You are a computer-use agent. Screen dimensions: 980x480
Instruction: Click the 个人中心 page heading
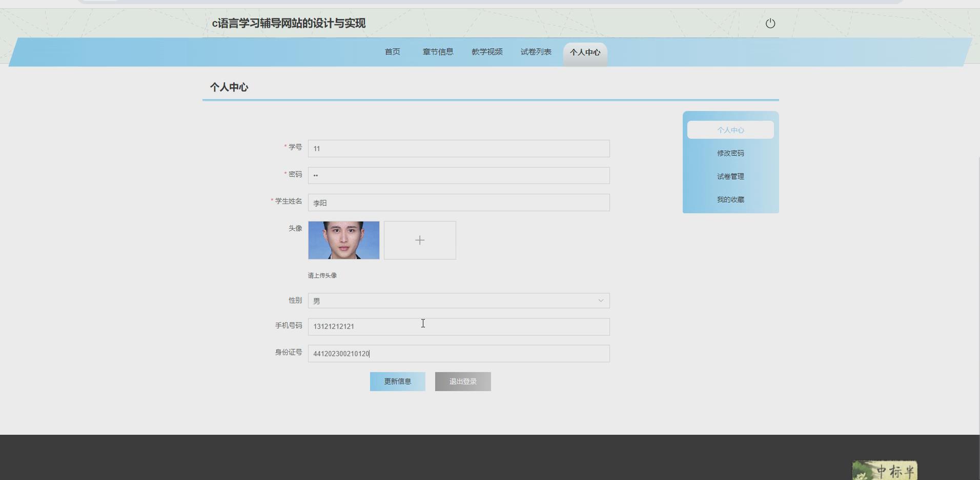[229, 87]
